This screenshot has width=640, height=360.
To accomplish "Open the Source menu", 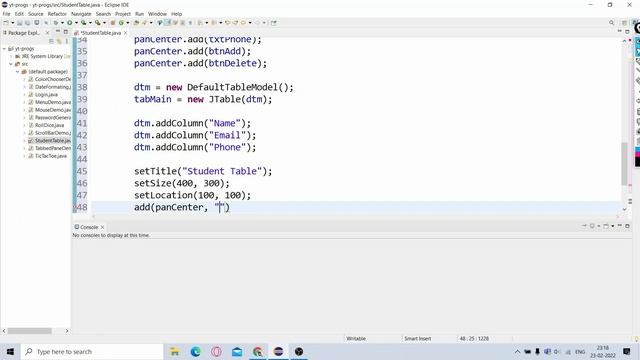I will pos(36,14).
